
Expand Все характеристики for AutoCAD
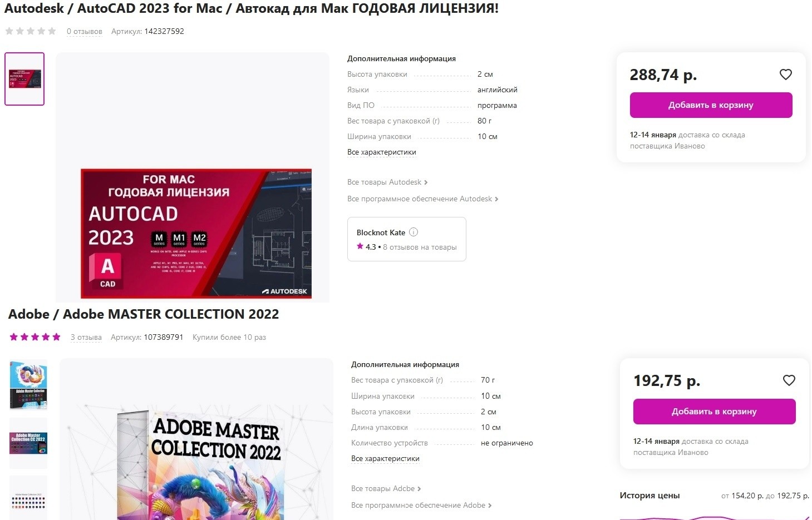(x=382, y=152)
